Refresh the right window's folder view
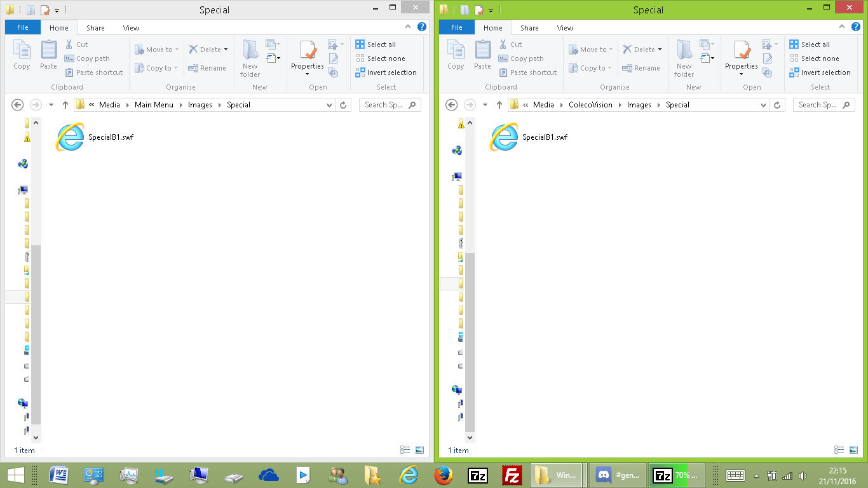Viewport: 868px width, 488px height. click(778, 105)
